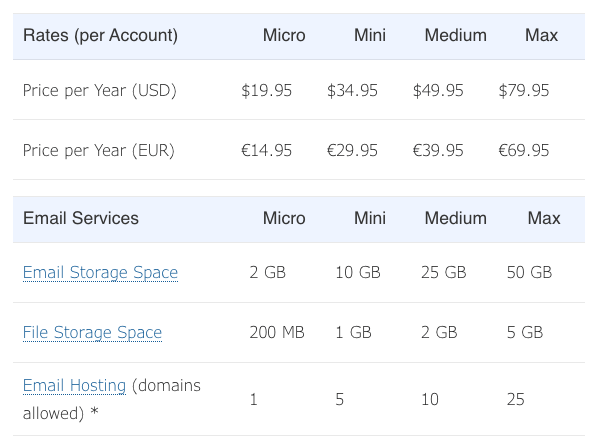Select the Max column header in Rates
614x445 pixels.
pyautogui.click(x=541, y=35)
